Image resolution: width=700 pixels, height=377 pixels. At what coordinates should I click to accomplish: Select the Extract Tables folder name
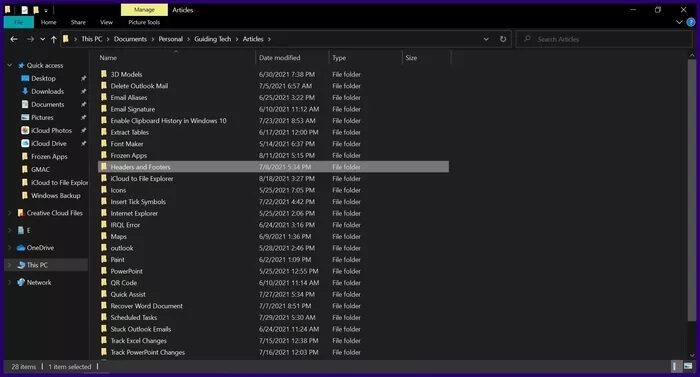click(x=129, y=133)
